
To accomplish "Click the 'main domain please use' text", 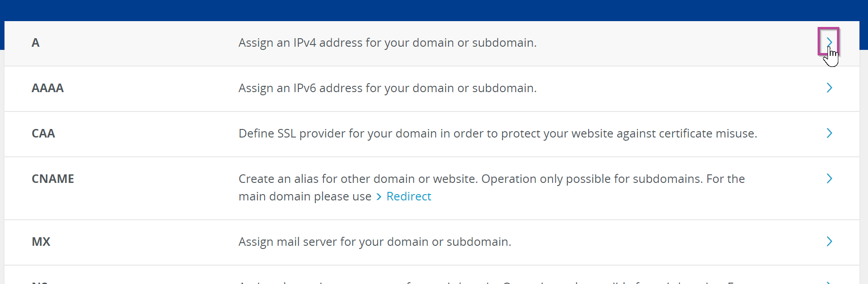I will pos(305,196).
